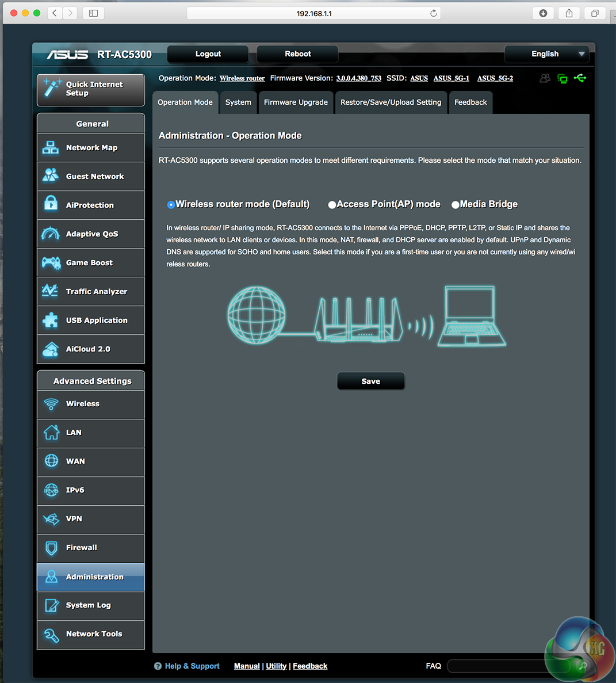Go forward in Safari

click(x=70, y=13)
